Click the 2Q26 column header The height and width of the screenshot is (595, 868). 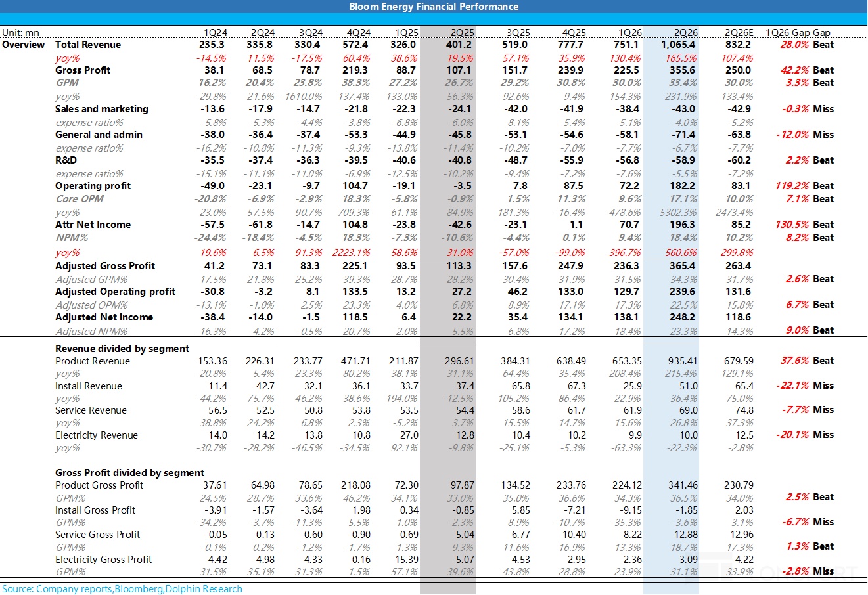(x=686, y=33)
